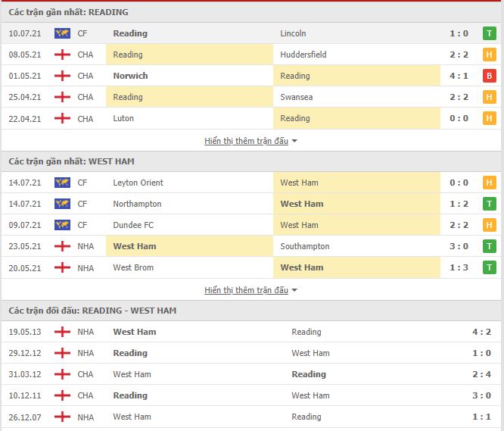Click world flag icon in Northampton row
The height and width of the screenshot is (431, 504).
pos(62,204)
